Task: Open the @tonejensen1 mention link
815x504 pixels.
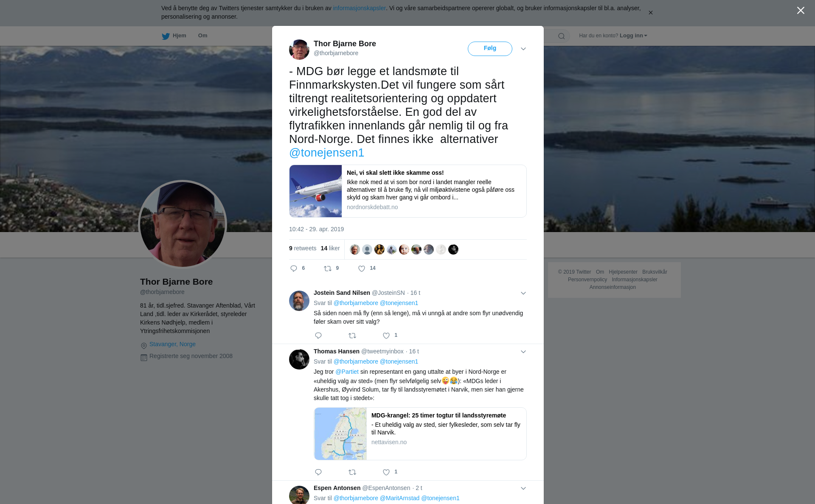Action: point(326,153)
